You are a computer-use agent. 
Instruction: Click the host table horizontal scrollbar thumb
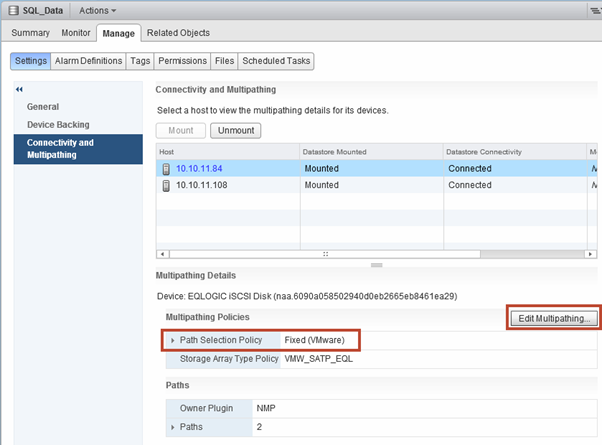point(325,254)
